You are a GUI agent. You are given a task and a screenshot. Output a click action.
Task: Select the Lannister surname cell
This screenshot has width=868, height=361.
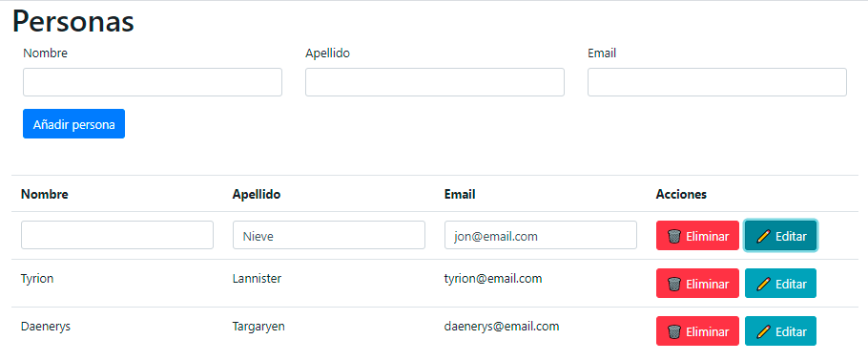(257, 278)
